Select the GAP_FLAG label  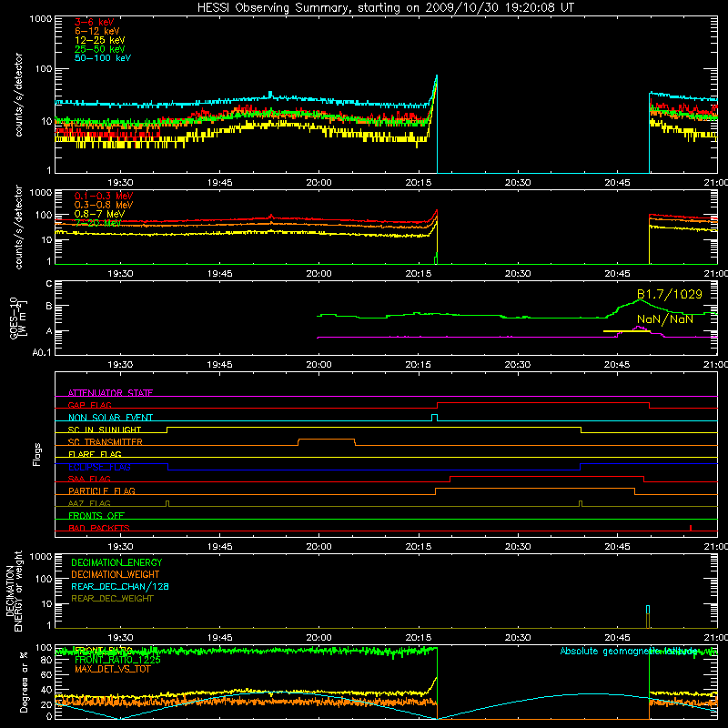89,405
